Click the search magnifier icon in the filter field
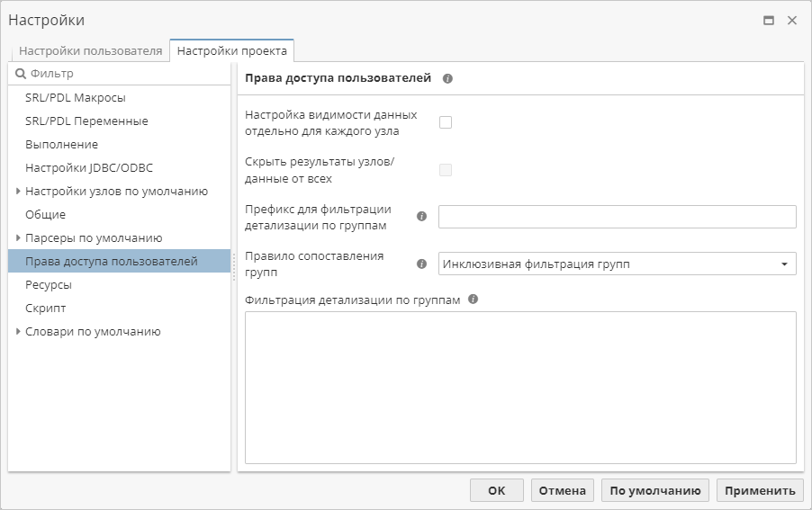Image resolution: width=812 pixels, height=510 pixels. coord(20,74)
